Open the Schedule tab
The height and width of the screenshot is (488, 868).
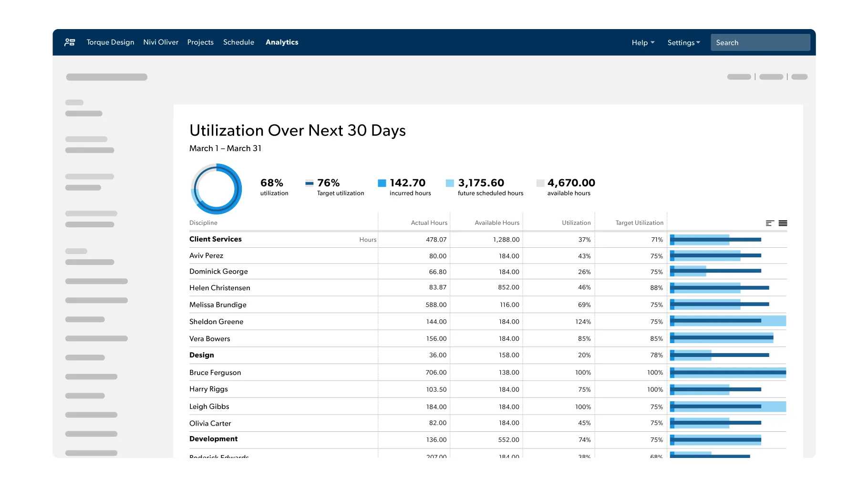pyautogui.click(x=238, y=42)
